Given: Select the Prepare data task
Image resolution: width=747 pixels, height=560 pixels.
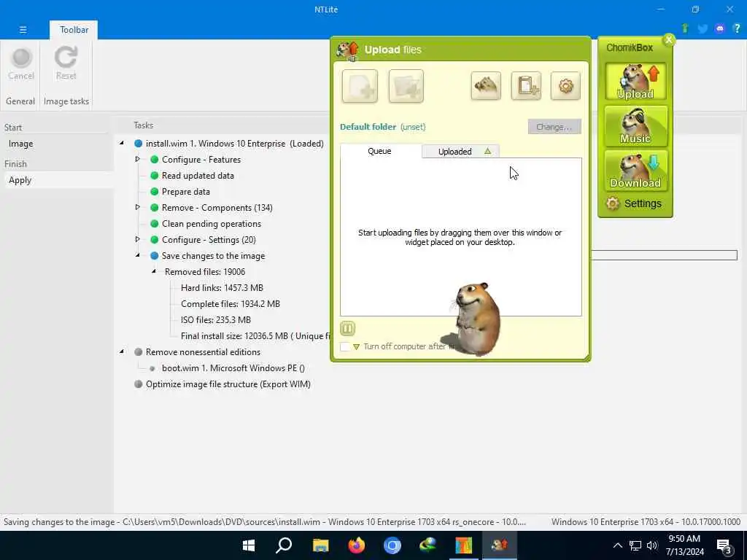Looking at the screenshot, I should click(186, 192).
